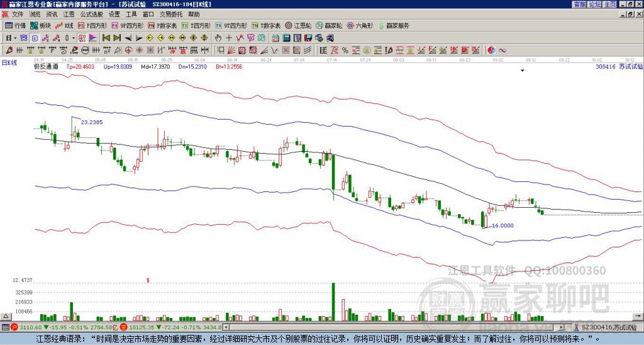Click the 极反通道 indicator label
Viewport: 644px width, 345px height.
click(x=46, y=66)
